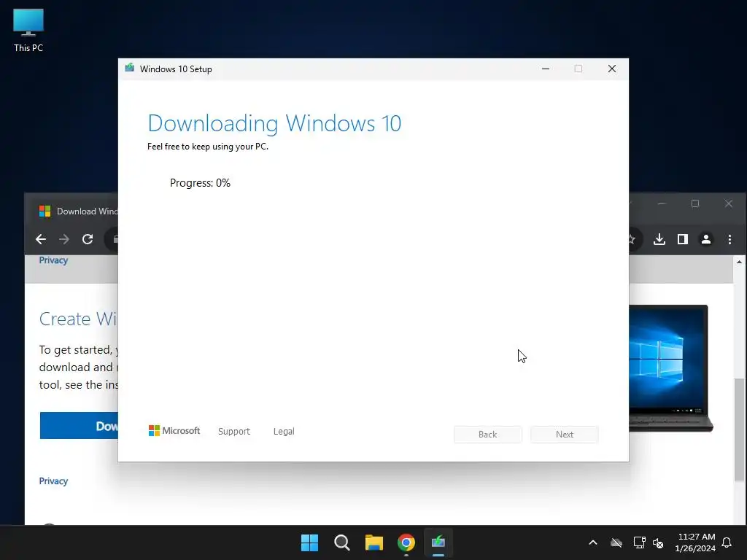747x560 pixels.
Task: Click the muted volume tray icon
Action: (658, 542)
